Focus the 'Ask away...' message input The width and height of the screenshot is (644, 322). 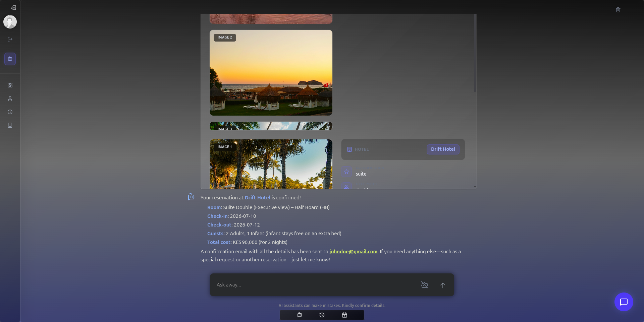(x=315, y=285)
